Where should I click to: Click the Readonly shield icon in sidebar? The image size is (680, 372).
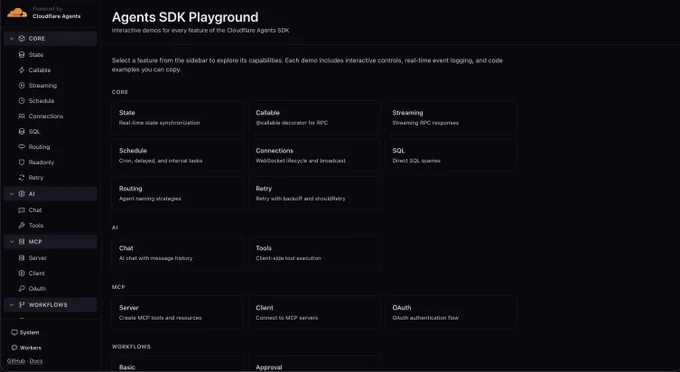coord(22,162)
